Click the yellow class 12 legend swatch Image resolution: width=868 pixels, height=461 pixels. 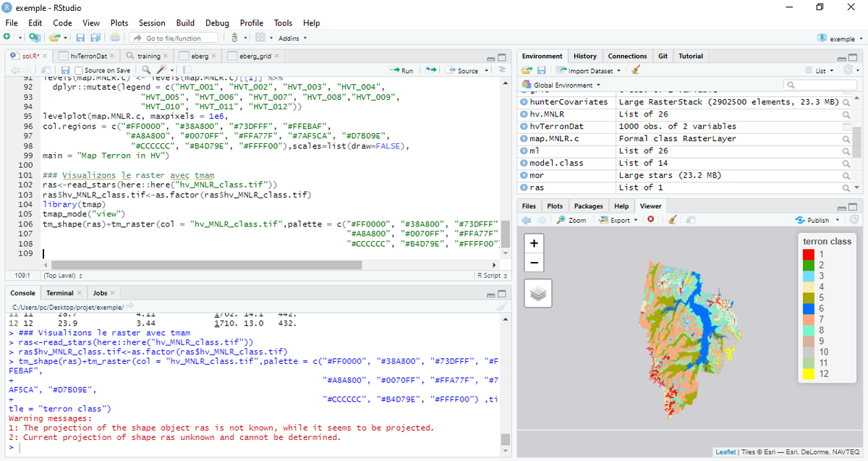(x=809, y=373)
